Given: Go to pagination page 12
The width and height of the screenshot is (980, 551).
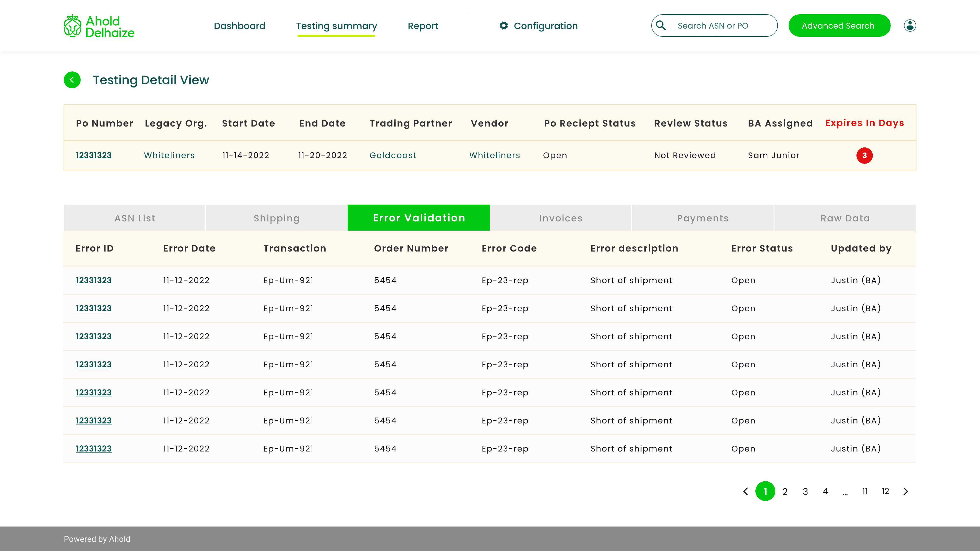Looking at the screenshot, I should tap(885, 491).
